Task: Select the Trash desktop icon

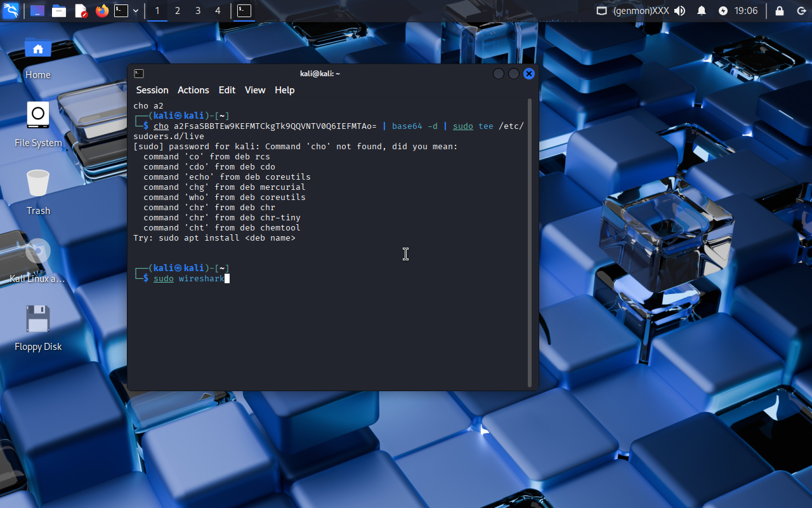Action: [38, 192]
